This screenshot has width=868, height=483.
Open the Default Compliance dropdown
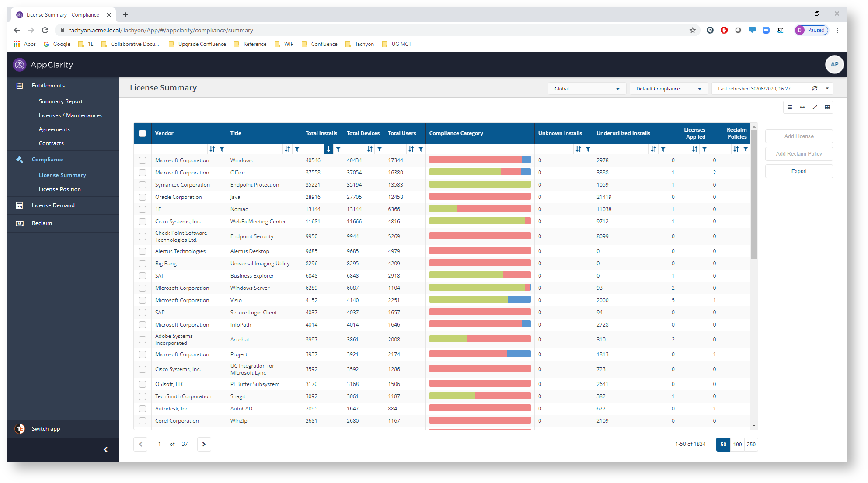tap(669, 89)
